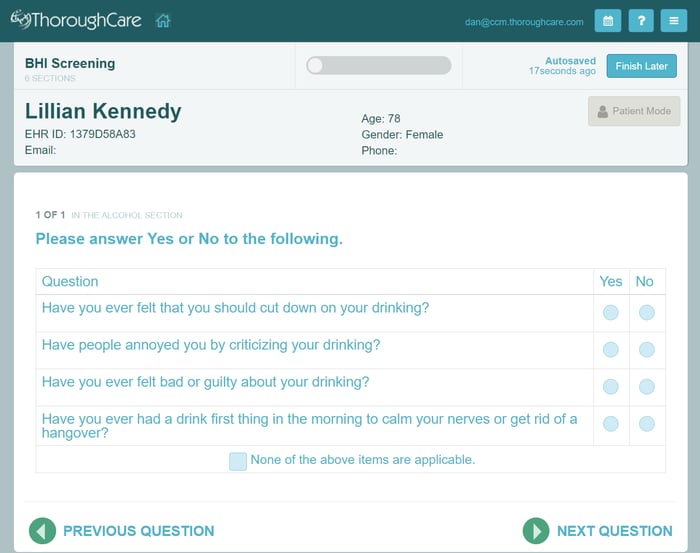Open the calendar icon in header
Screen dimensions: 700x553
pos(607,21)
